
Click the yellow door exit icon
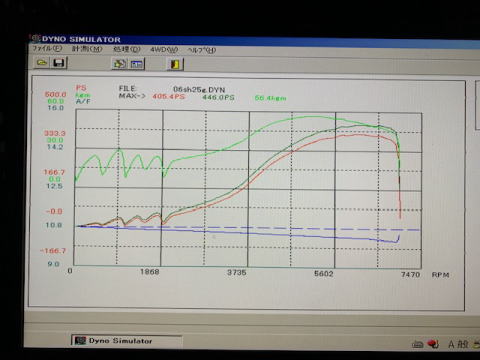[x=175, y=64]
